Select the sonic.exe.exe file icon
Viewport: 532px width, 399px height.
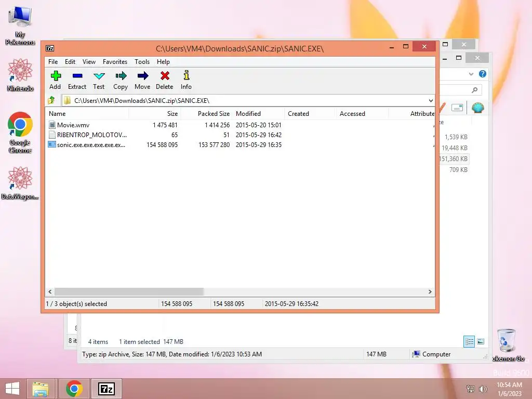(x=52, y=144)
